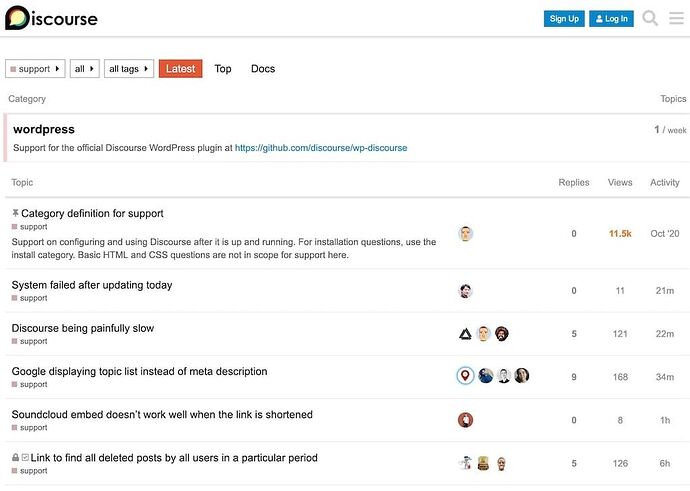The height and width of the screenshot is (491, 690).
Task: Open the hamburger menu icon
Action: coord(676,18)
